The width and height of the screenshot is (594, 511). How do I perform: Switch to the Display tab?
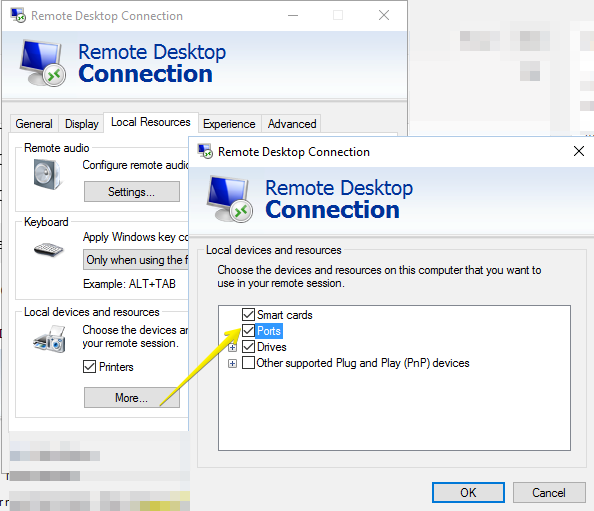tap(81, 124)
